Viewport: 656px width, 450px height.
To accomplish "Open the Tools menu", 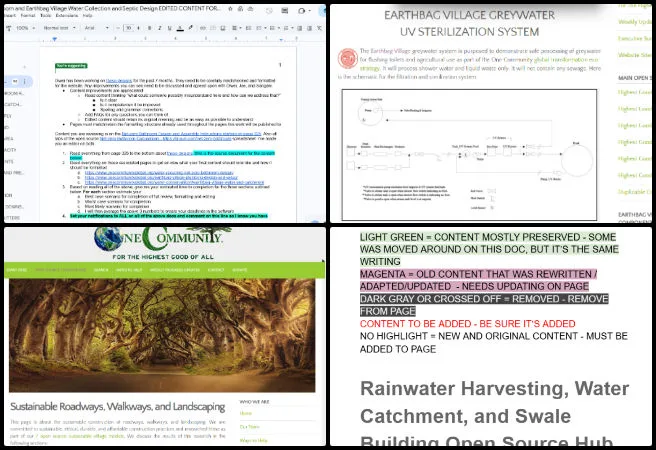I will tap(46, 15).
